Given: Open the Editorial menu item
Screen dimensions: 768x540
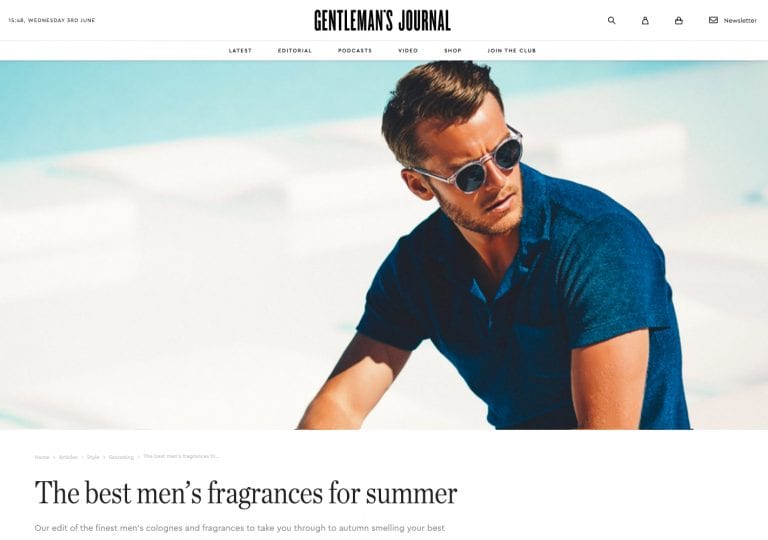Looking at the screenshot, I should pyautogui.click(x=295, y=50).
